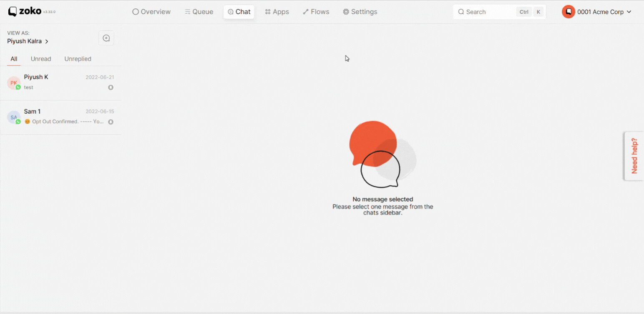Show Unreplied chats
The width and height of the screenshot is (644, 314).
pyautogui.click(x=78, y=59)
